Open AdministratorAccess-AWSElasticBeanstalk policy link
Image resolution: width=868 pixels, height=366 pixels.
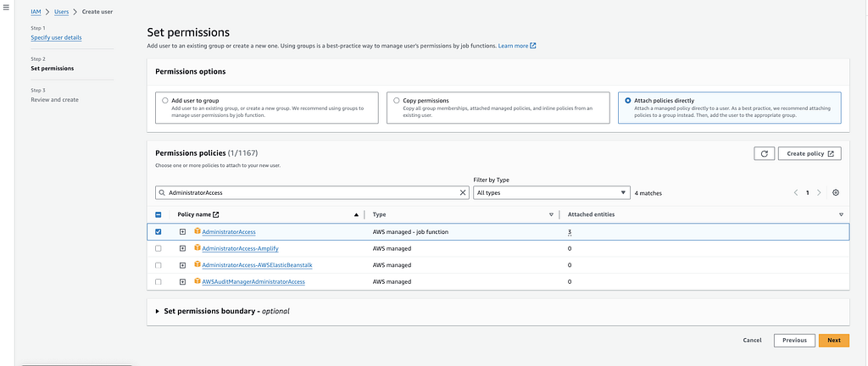pyautogui.click(x=258, y=265)
